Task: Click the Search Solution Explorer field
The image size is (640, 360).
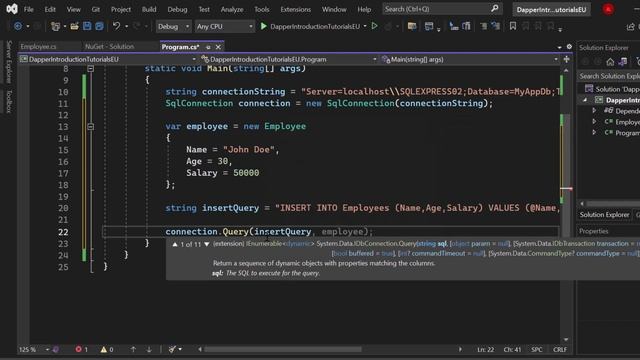Action: coord(609,76)
